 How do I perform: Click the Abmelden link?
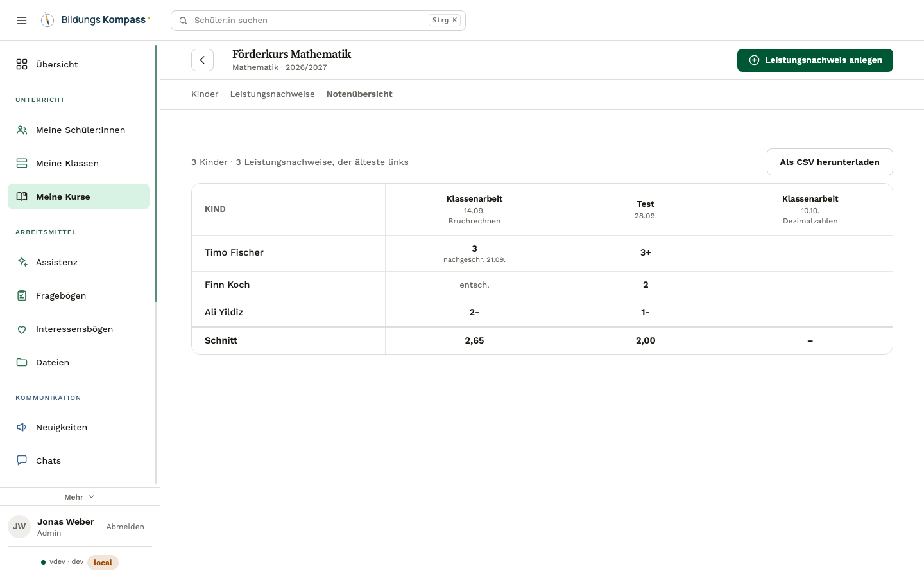tap(125, 527)
